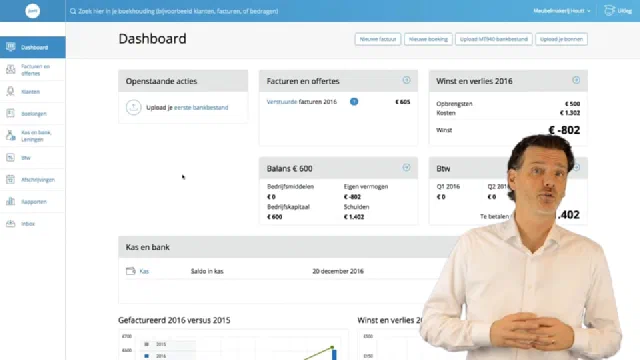Follow the Verstuurde facturen link
This screenshot has height=360, width=640.
[x=282, y=102]
